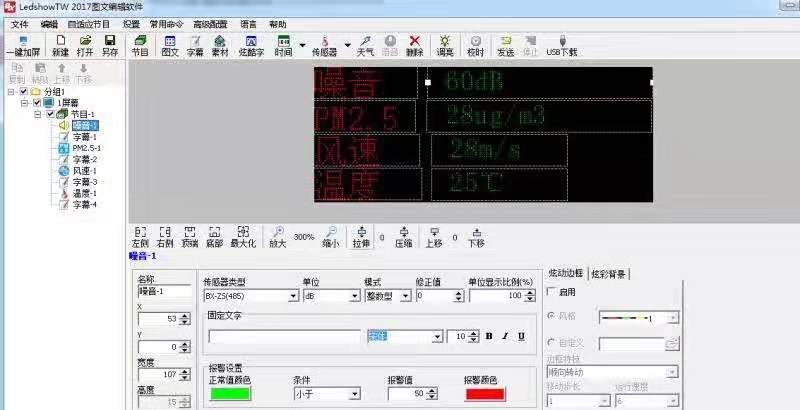The image size is (800, 410).
Task: Toggle the 节目-1 program checkbox
Action: [50, 114]
